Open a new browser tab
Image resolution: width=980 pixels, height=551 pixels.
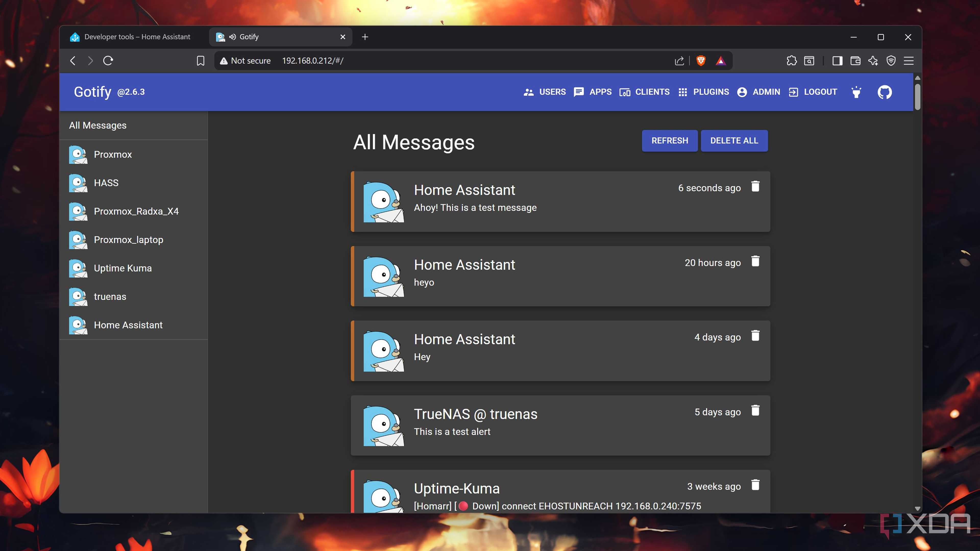(365, 37)
